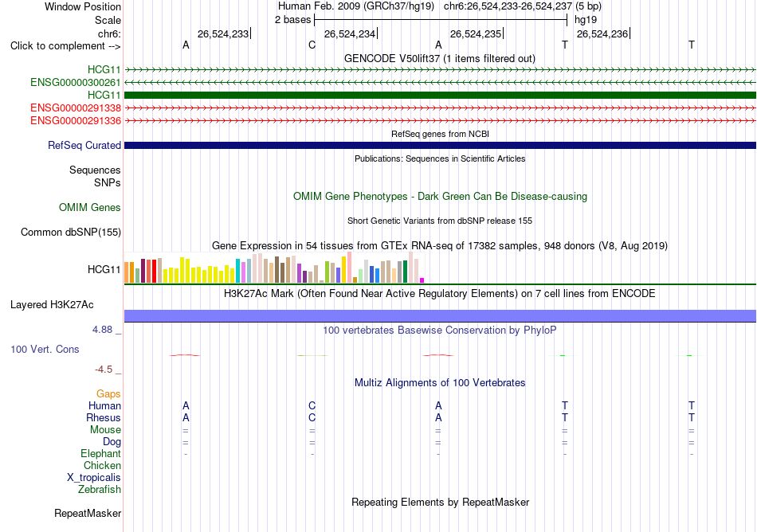
Task: Select the Mouse alignment row label
Action: pyautogui.click(x=105, y=430)
